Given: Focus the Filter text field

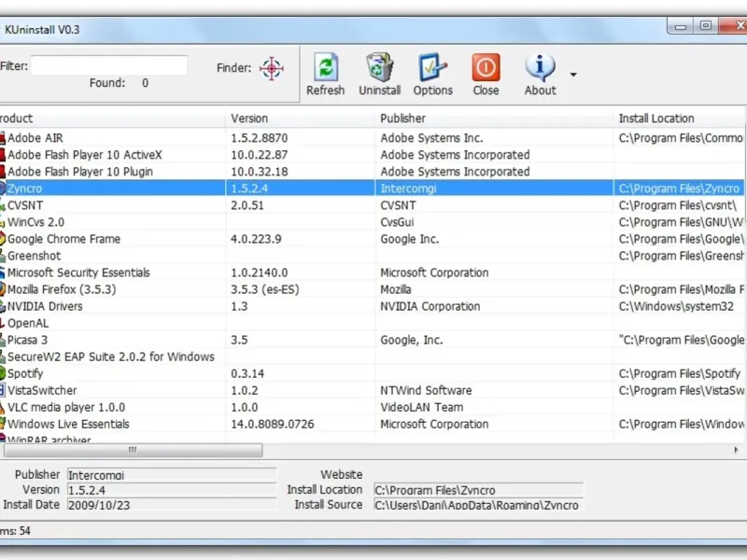Looking at the screenshot, I should 109,65.
